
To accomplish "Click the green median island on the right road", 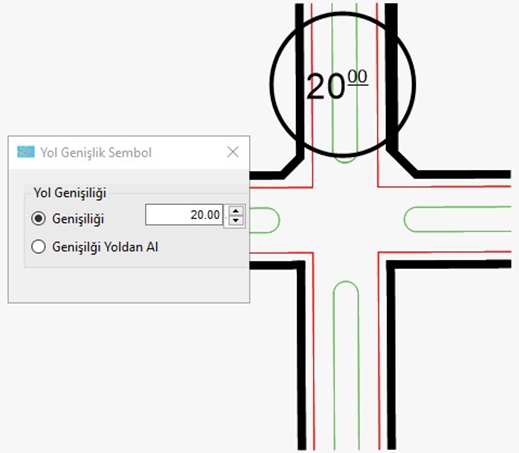I will point(457,219).
